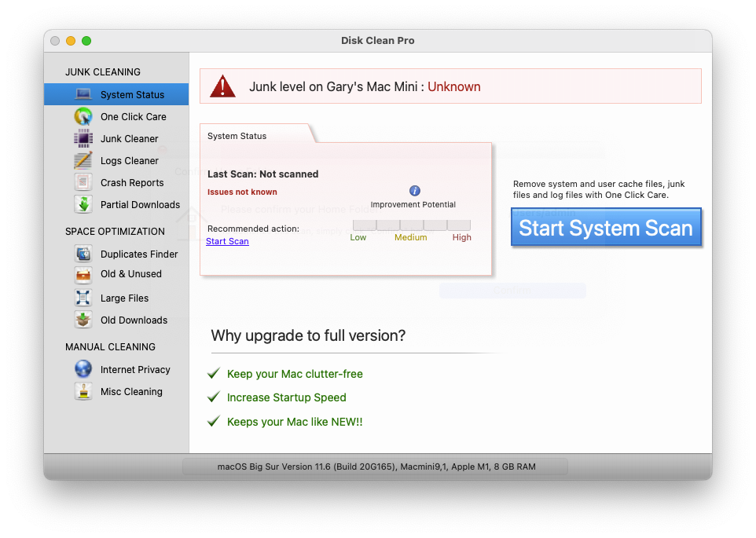
Task: Click the Start System Scan button
Action: pyautogui.click(x=606, y=227)
